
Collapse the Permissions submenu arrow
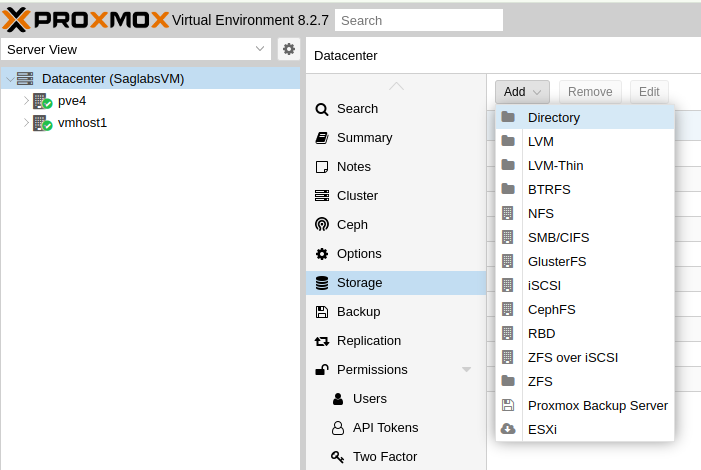pyautogui.click(x=466, y=370)
